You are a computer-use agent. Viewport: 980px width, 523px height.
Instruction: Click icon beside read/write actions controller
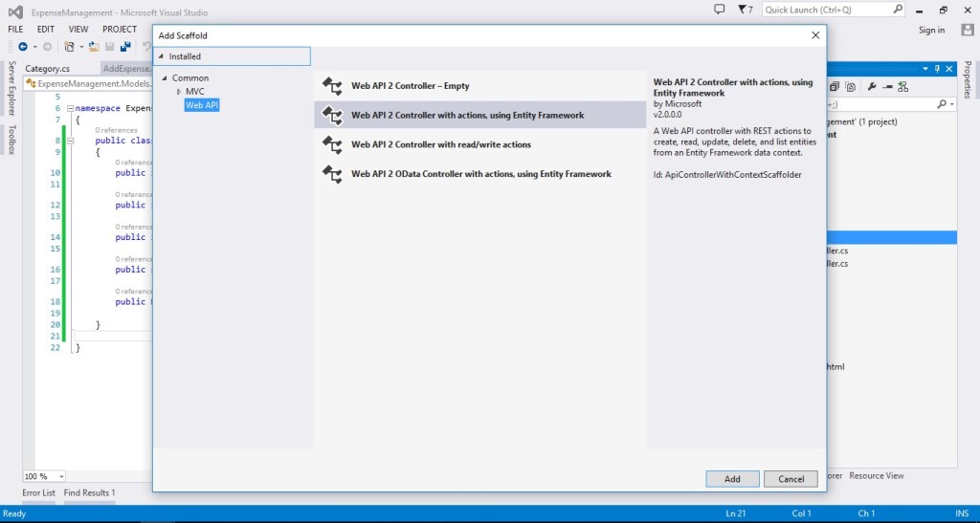coord(332,144)
